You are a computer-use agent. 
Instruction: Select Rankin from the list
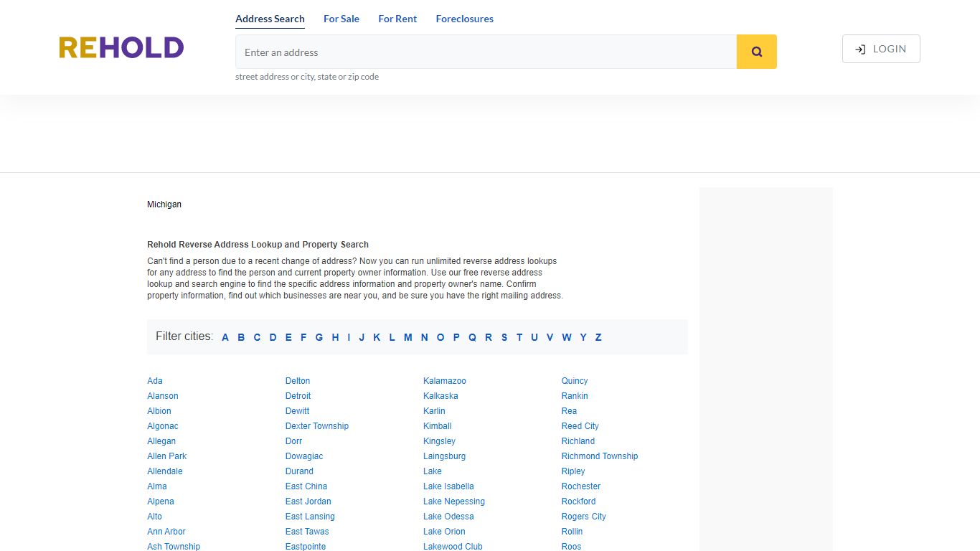[x=575, y=396]
